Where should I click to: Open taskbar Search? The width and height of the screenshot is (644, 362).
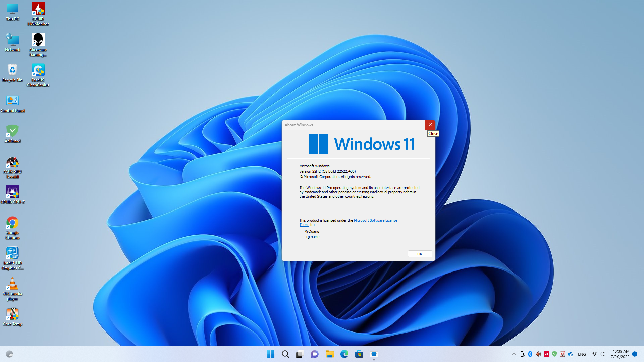click(285, 354)
